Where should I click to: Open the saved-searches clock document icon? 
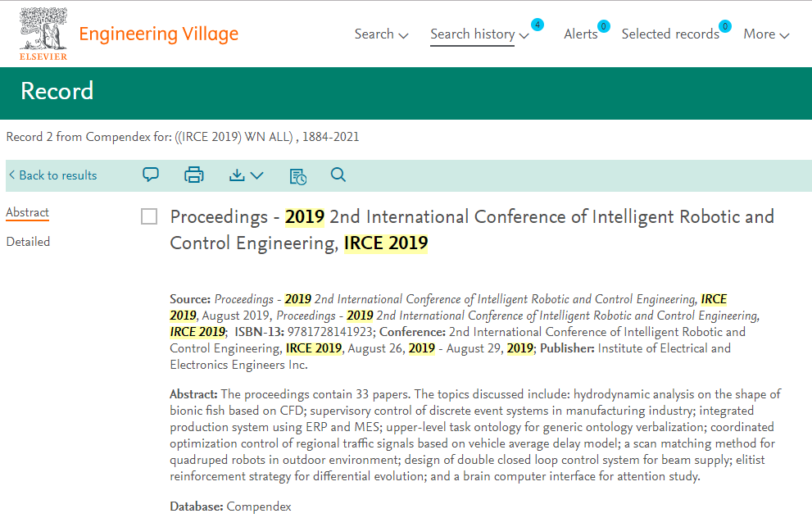pyautogui.click(x=297, y=176)
